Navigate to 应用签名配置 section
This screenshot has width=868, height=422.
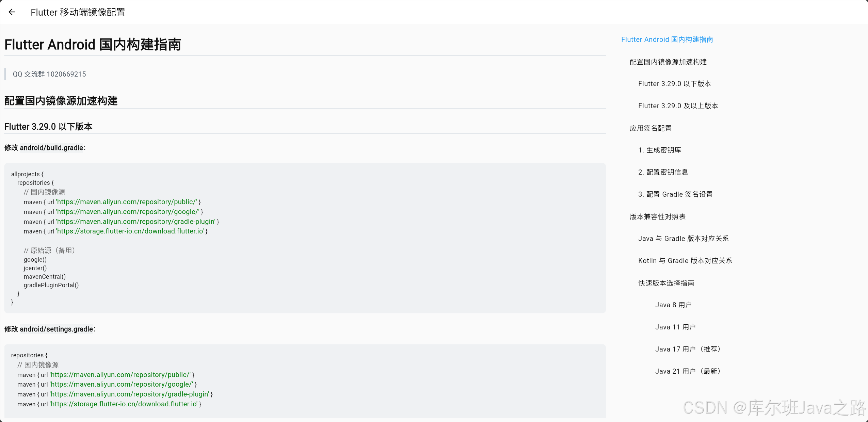pos(650,128)
